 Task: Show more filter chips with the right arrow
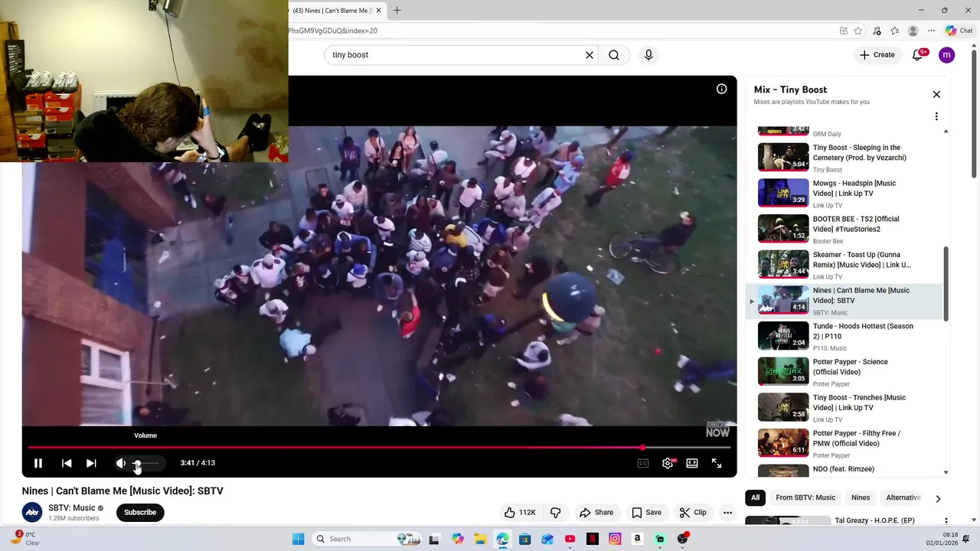click(938, 498)
